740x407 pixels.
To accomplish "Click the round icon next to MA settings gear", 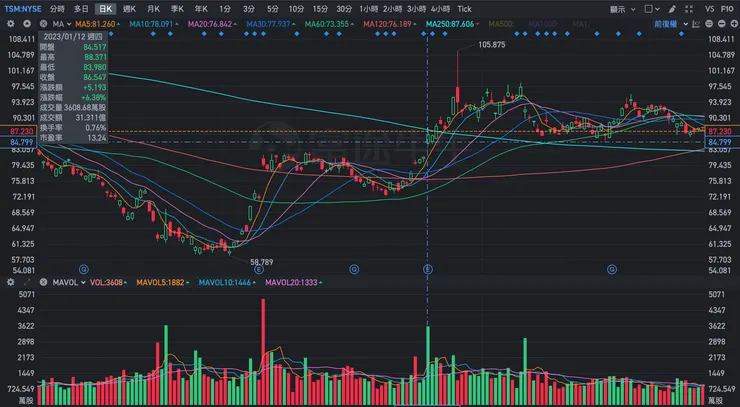I will (27, 24).
